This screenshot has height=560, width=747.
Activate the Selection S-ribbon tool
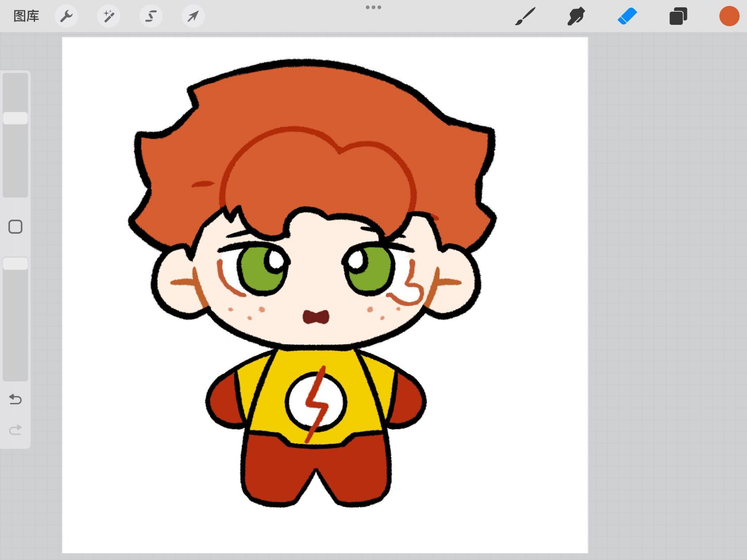(x=151, y=16)
